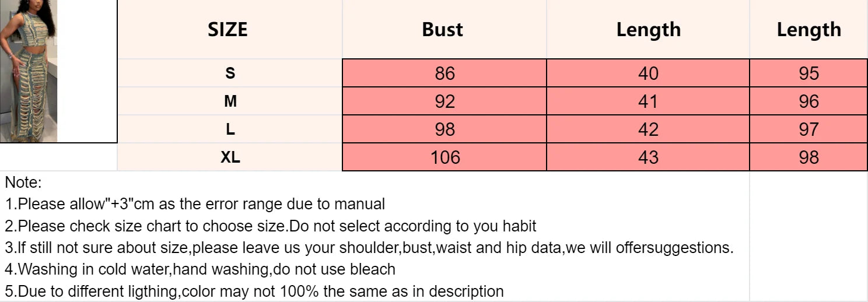Click the rightmost Length column header

tap(808, 30)
